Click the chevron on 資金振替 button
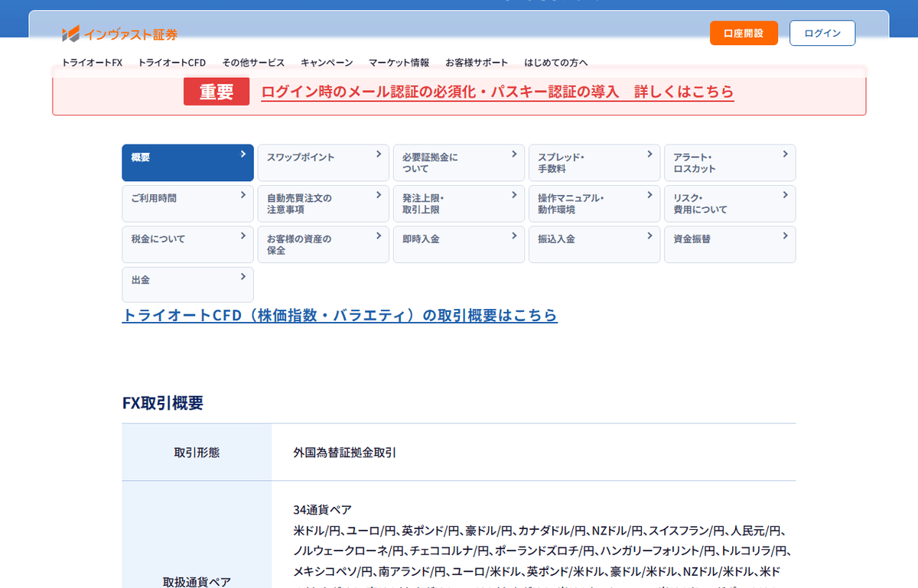The height and width of the screenshot is (588, 918). pyautogui.click(x=786, y=236)
